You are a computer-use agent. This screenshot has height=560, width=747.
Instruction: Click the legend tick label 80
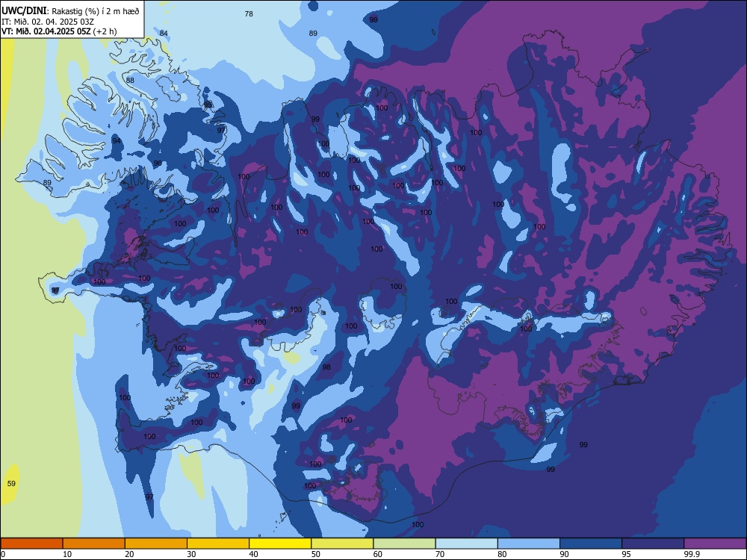point(502,554)
